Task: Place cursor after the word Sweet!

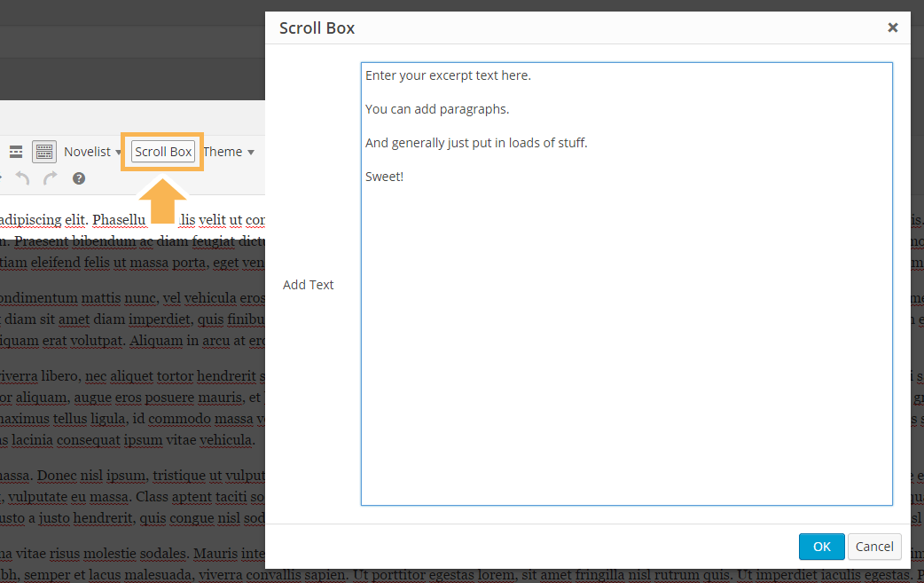Action: pos(404,176)
